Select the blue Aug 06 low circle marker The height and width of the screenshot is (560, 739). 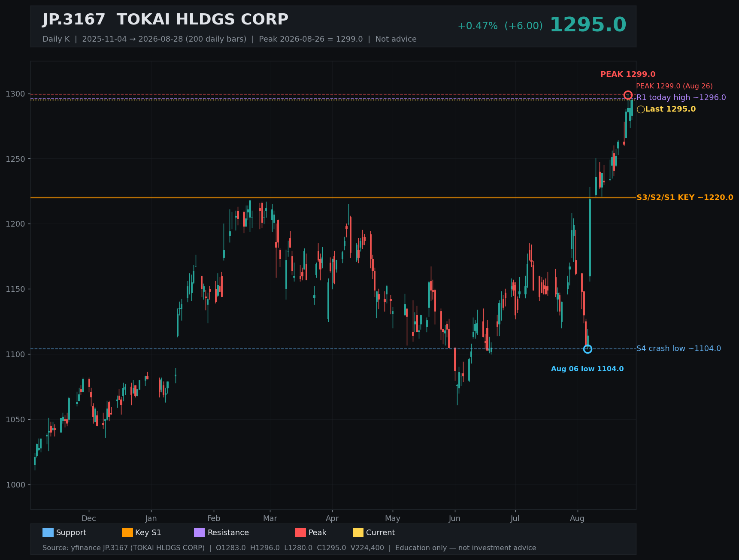588,349
